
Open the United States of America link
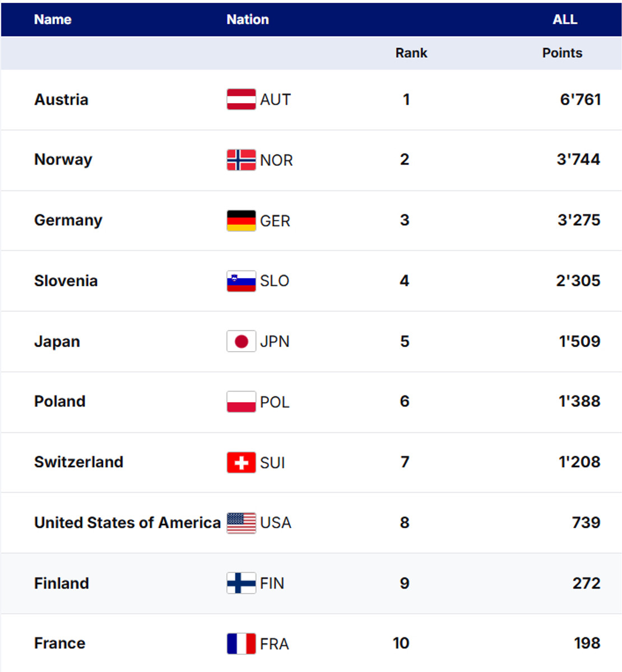pos(127,523)
